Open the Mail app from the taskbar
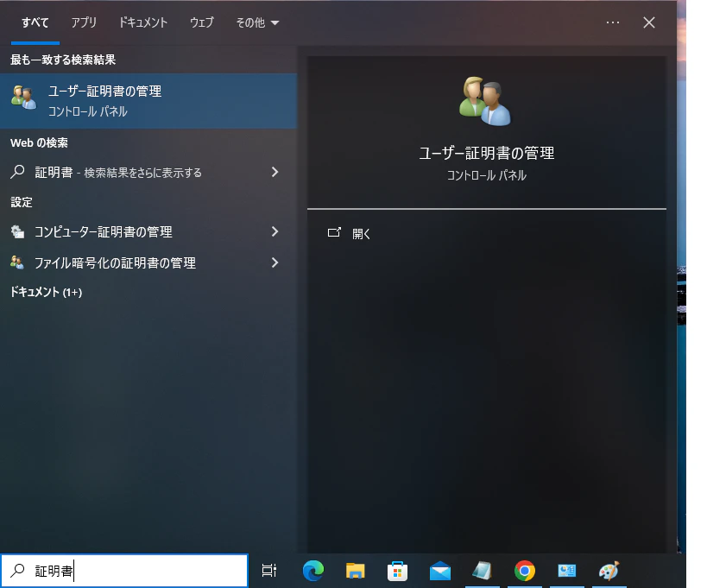This screenshot has width=707, height=588. 439,571
